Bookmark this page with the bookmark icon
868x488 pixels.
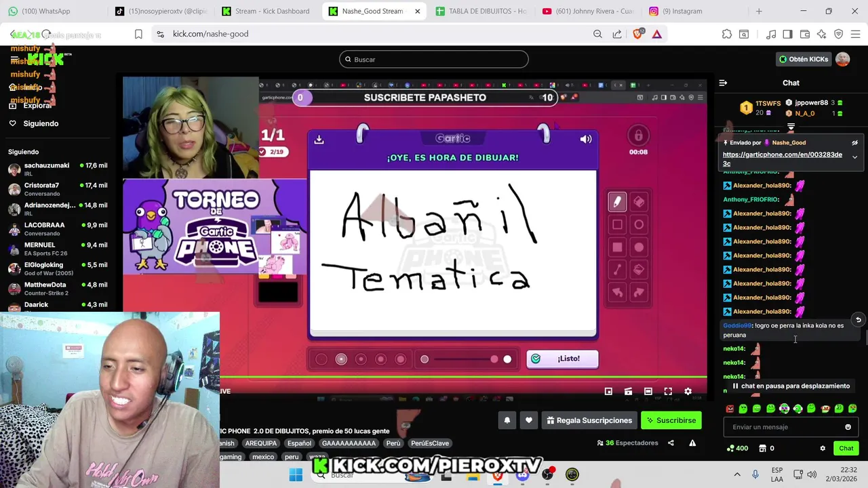click(x=138, y=34)
